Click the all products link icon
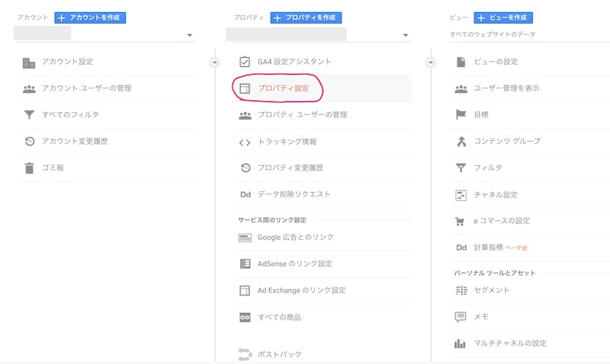The image size is (610, 364). pos(245,318)
